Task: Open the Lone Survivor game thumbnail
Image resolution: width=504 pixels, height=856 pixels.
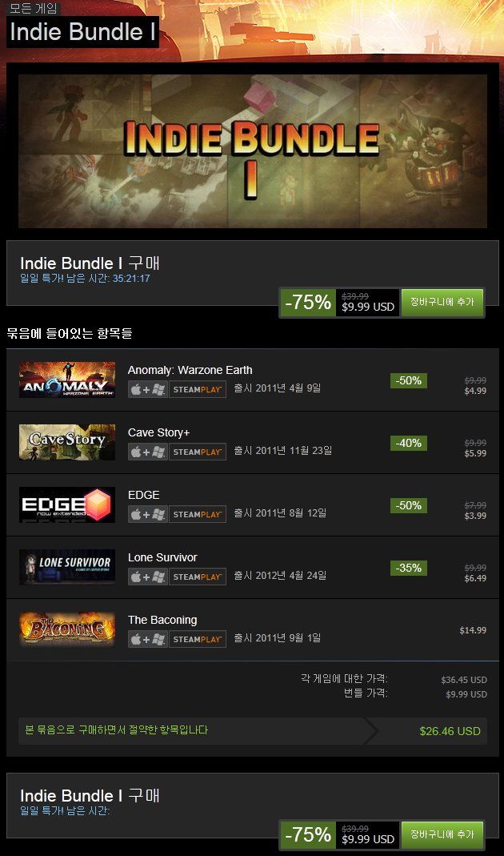Action: point(67,567)
